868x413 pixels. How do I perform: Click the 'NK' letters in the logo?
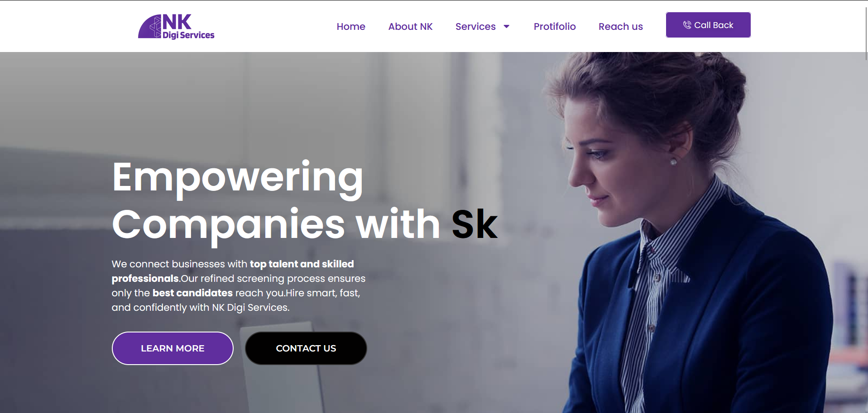point(177,22)
